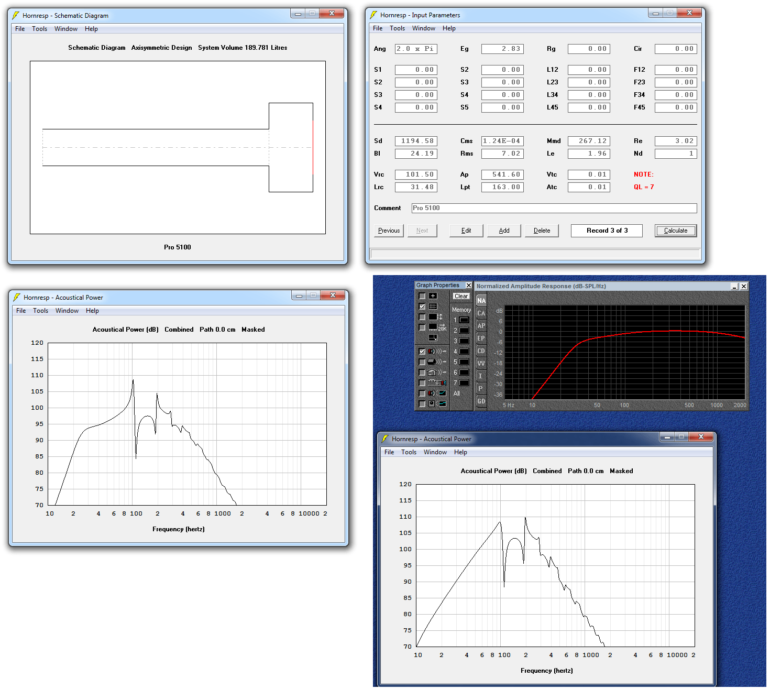Image resolution: width=781 pixels, height=700 pixels.
Task: Open Window menu in Input Parameters window
Action: [423, 28]
